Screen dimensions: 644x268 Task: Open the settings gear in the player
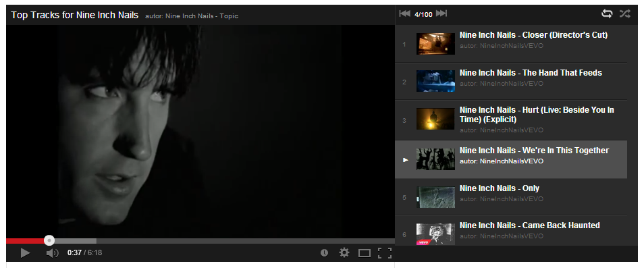pos(344,253)
